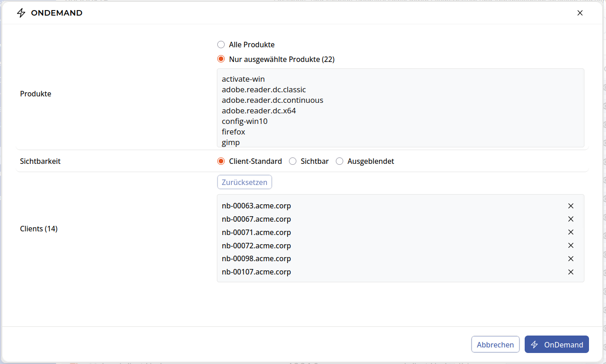The height and width of the screenshot is (364, 606).
Task: Click the Clients (14) label
Action: pos(39,229)
